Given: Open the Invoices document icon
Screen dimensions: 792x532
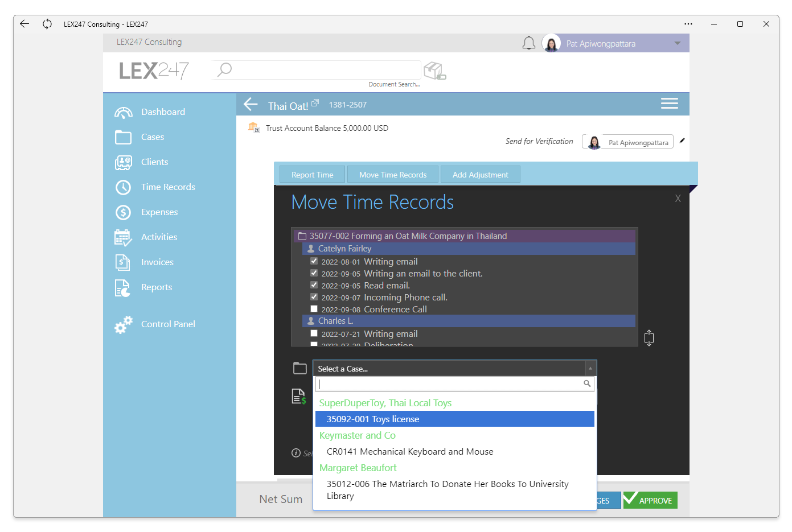Looking at the screenshot, I should pos(123,262).
